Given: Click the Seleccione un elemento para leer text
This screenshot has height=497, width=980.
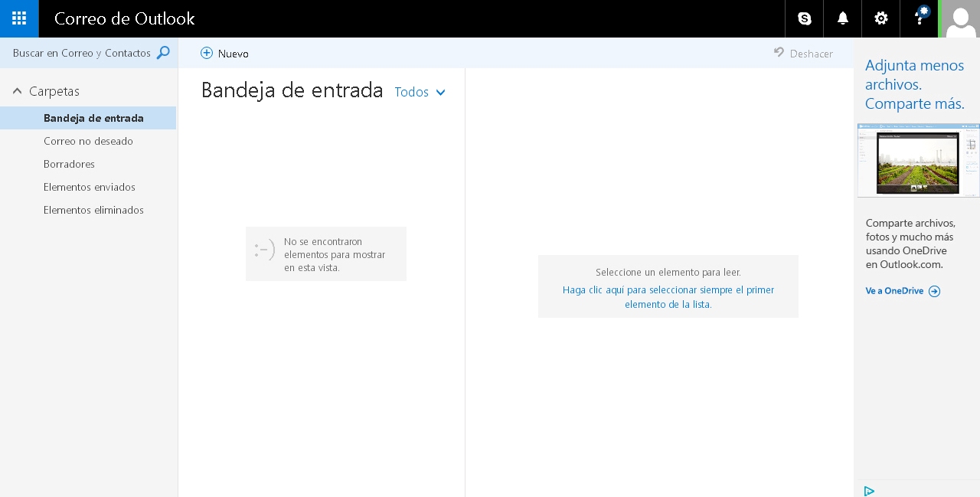Looking at the screenshot, I should [x=668, y=272].
